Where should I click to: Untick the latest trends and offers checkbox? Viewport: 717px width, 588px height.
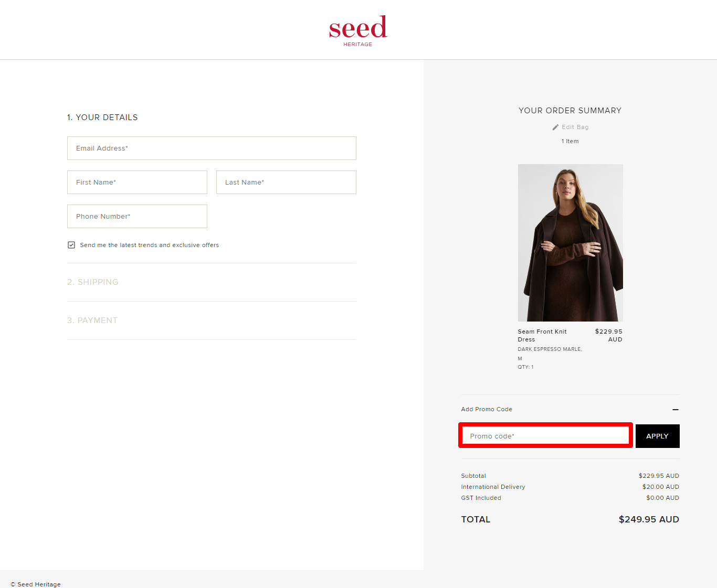(71, 245)
